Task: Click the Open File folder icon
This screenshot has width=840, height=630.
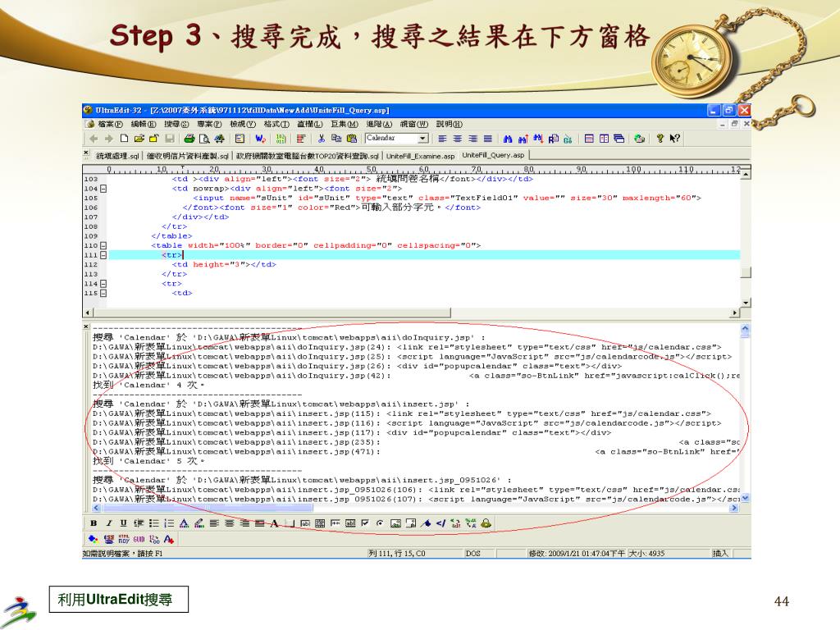Action: pos(139,138)
